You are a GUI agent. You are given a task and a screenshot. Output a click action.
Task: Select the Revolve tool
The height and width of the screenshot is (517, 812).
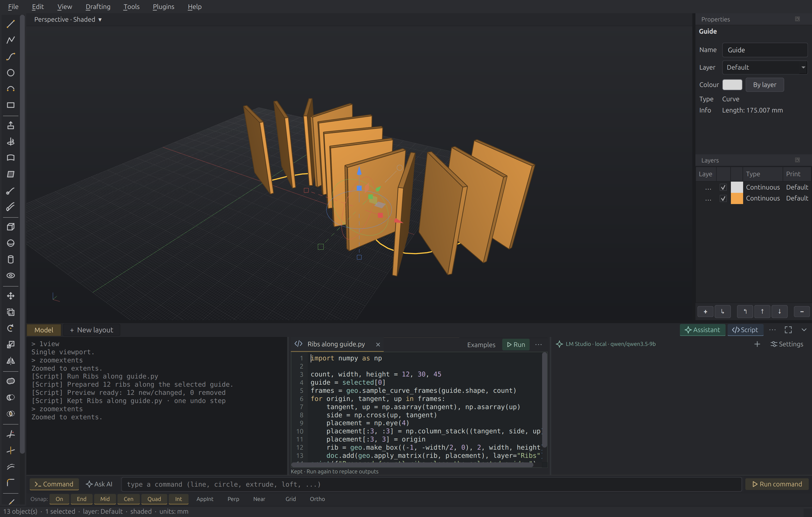10,142
